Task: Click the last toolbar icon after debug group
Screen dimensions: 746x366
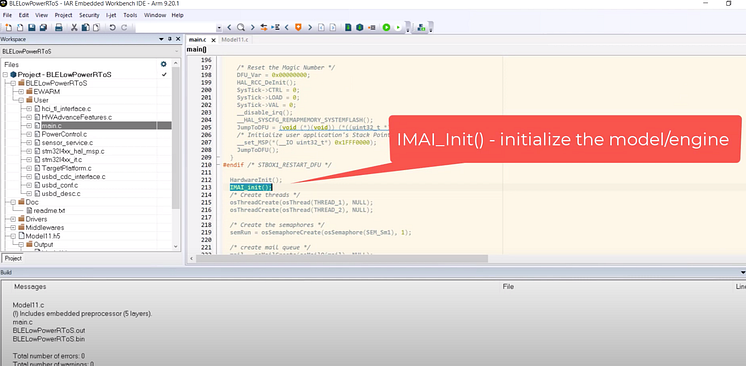Action: pos(422,28)
